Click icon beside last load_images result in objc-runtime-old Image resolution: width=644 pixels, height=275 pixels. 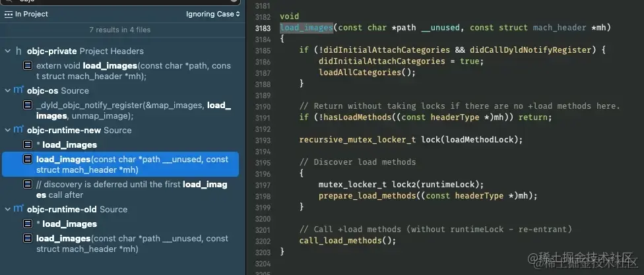click(28, 239)
